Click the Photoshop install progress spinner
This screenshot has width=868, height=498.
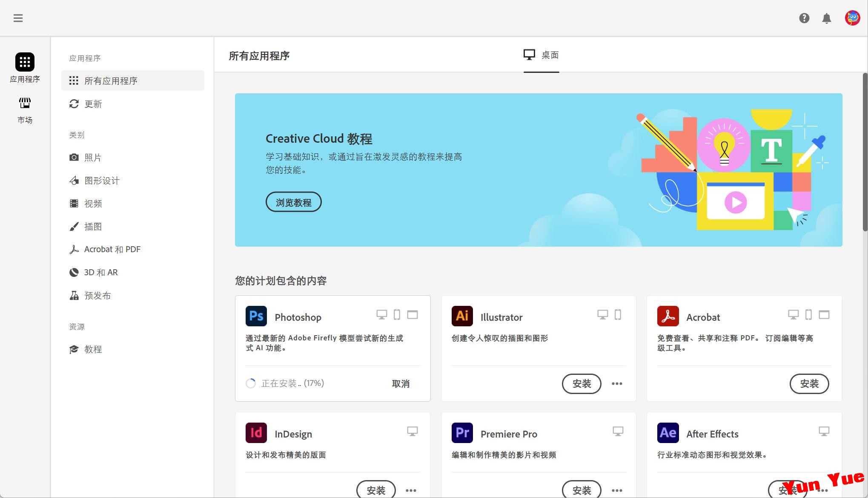pyautogui.click(x=251, y=383)
